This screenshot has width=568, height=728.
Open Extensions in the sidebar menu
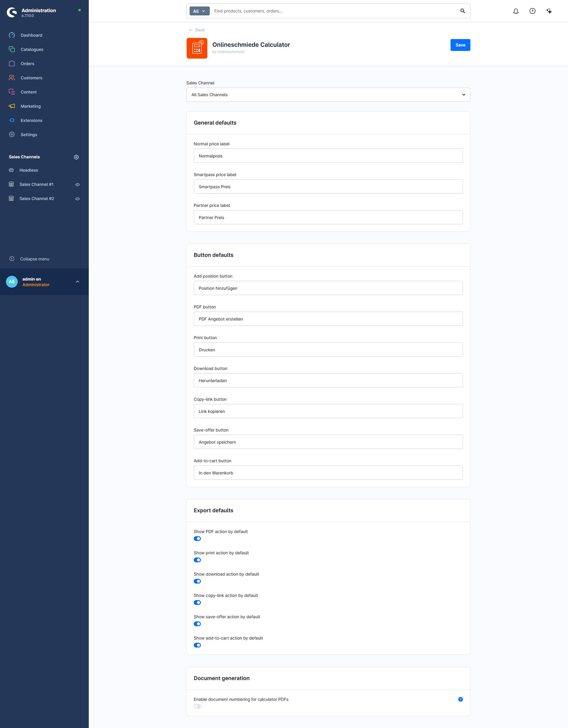click(31, 120)
